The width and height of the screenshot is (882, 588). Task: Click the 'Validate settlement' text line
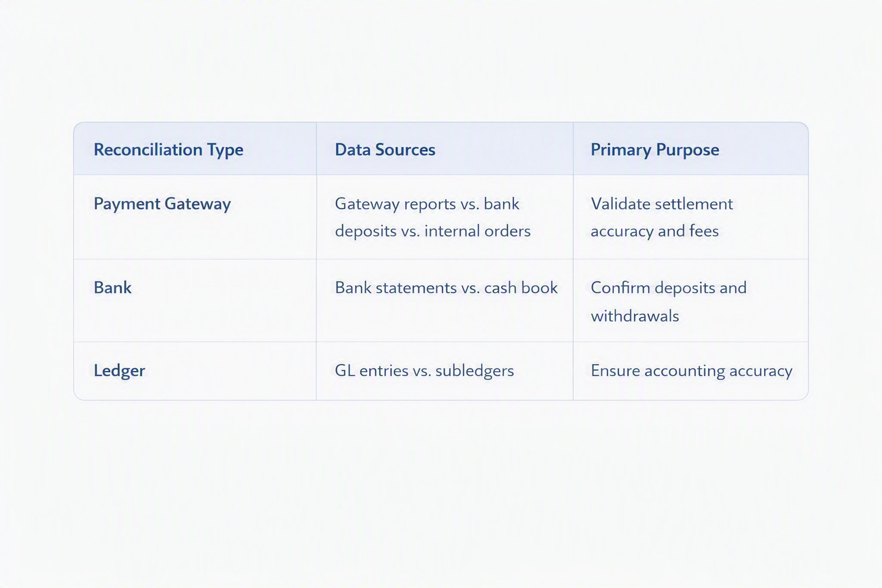pos(661,204)
